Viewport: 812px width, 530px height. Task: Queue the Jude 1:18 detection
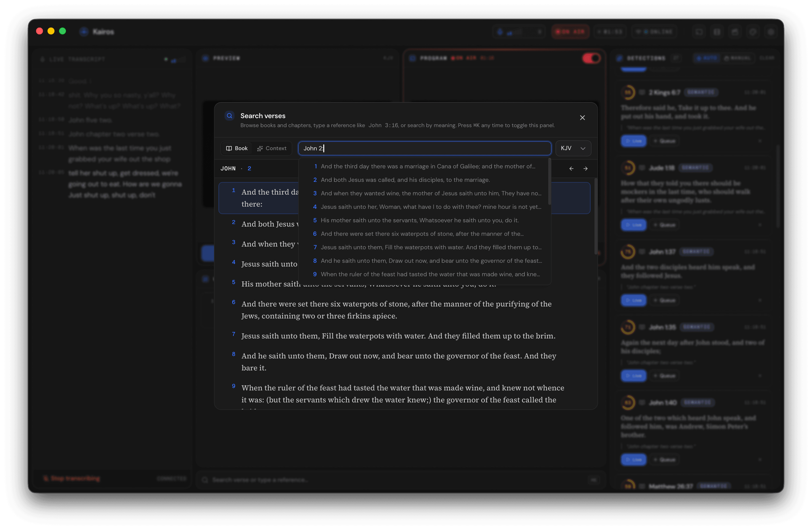664,225
